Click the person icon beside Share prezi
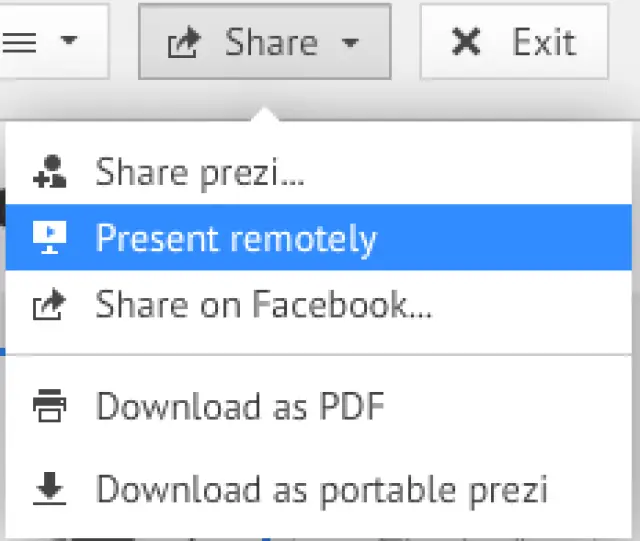 49,172
